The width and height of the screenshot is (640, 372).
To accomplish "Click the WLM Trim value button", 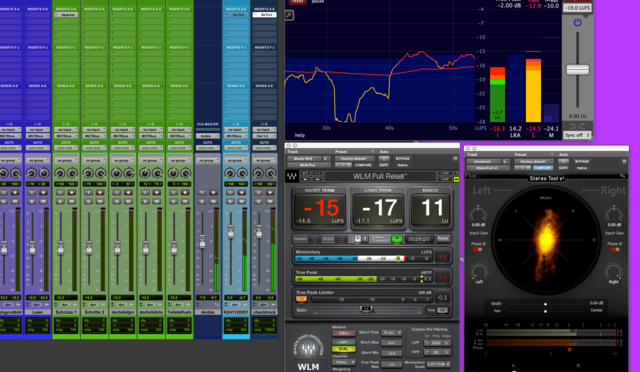I will tap(442, 311).
